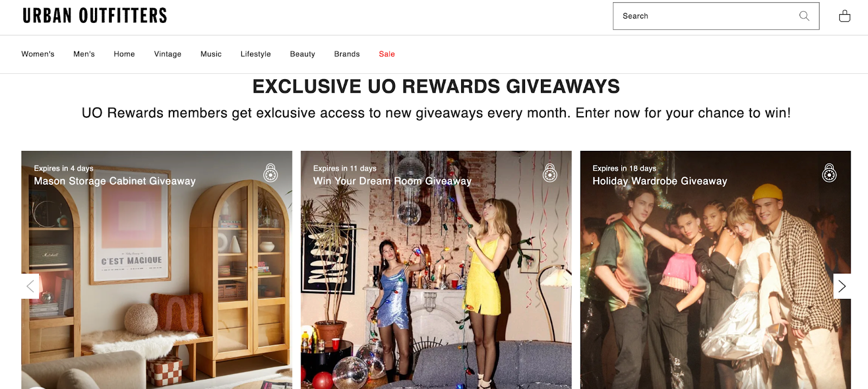This screenshot has height=389, width=868.
Task: Open the Beauty menu
Action: [x=302, y=54]
